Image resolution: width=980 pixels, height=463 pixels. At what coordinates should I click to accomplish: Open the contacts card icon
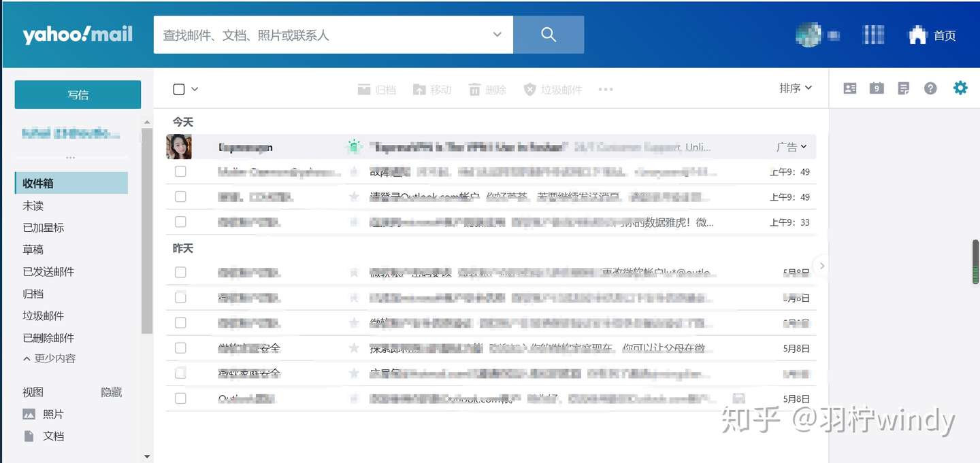pos(850,88)
